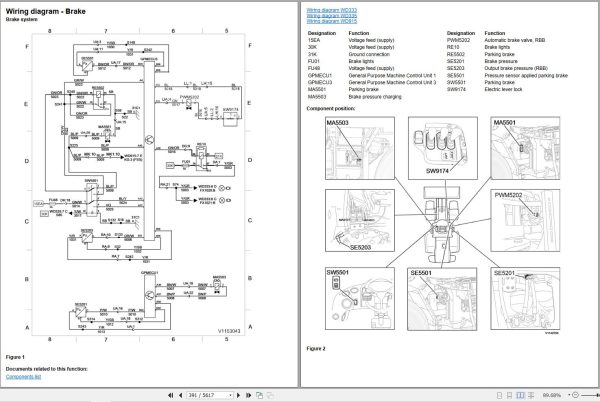The height and width of the screenshot is (402, 600).
Task: Click the previous view icon
Action: [x=259, y=395]
